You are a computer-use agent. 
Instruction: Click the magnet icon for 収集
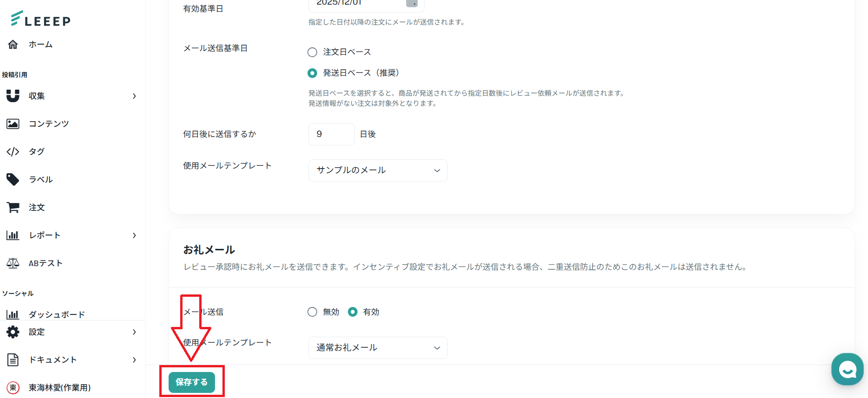tap(13, 96)
